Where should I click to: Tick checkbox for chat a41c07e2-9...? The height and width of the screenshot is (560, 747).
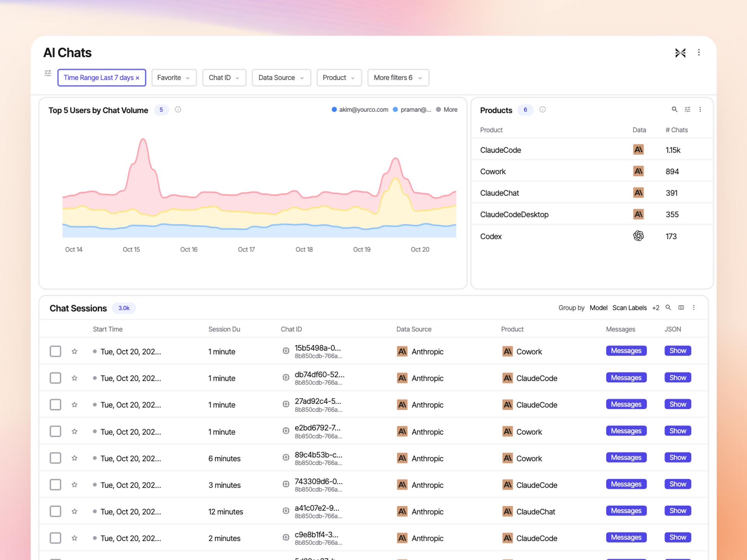tap(56, 512)
